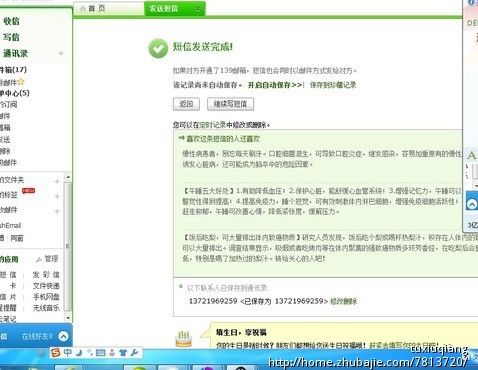This screenshot has width=478, height=370.
Task: Open skin shirt icon in IME bar
Action: [x=123, y=353]
